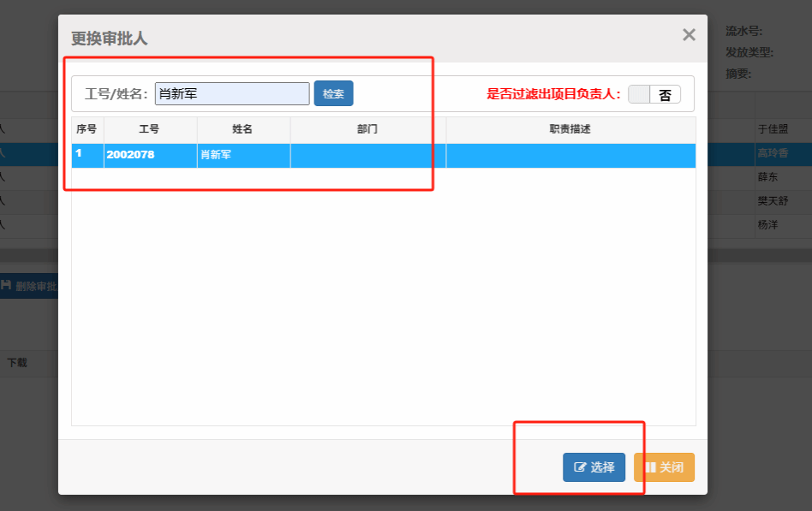Click the 序号 column header

[87, 129]
